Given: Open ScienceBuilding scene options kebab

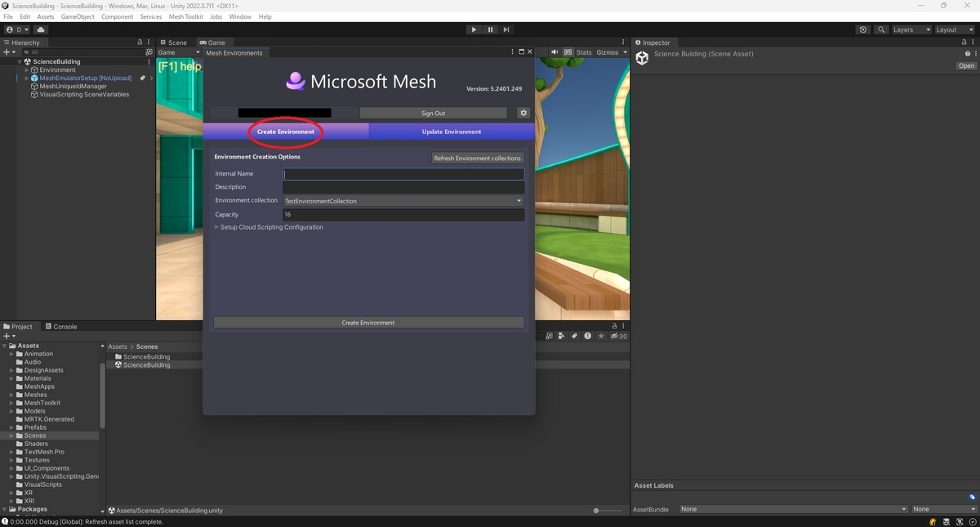Looking at the screenshot, I should click(149, 61).
